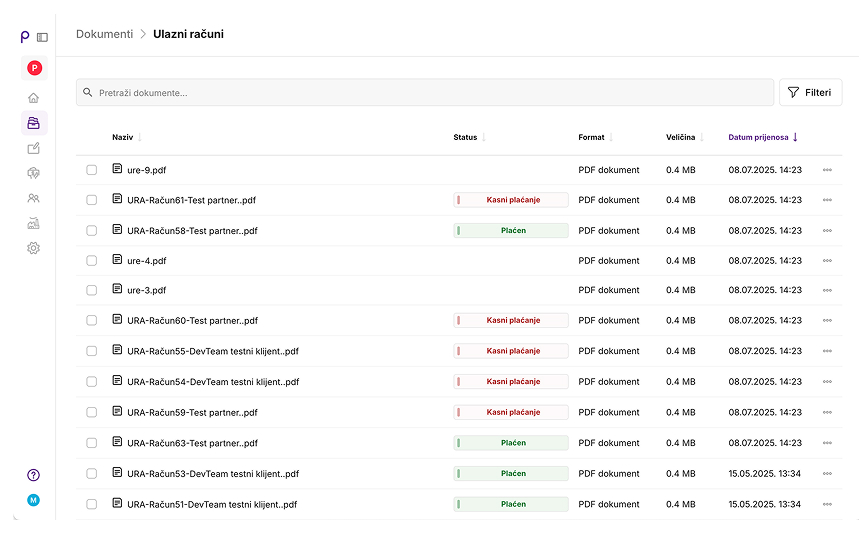The height and width of the screenshot is (537, 861).
Task: Tick checkbox for URA-Račun58-Test partner..pdf
Action: [92, 230]
